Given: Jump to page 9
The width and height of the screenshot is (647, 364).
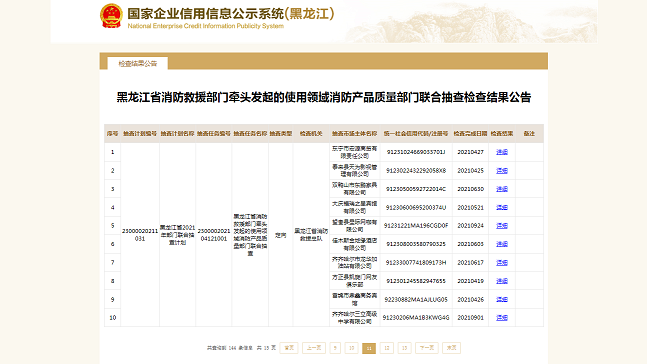Looking at the screenshot, I should pos(335,348).
